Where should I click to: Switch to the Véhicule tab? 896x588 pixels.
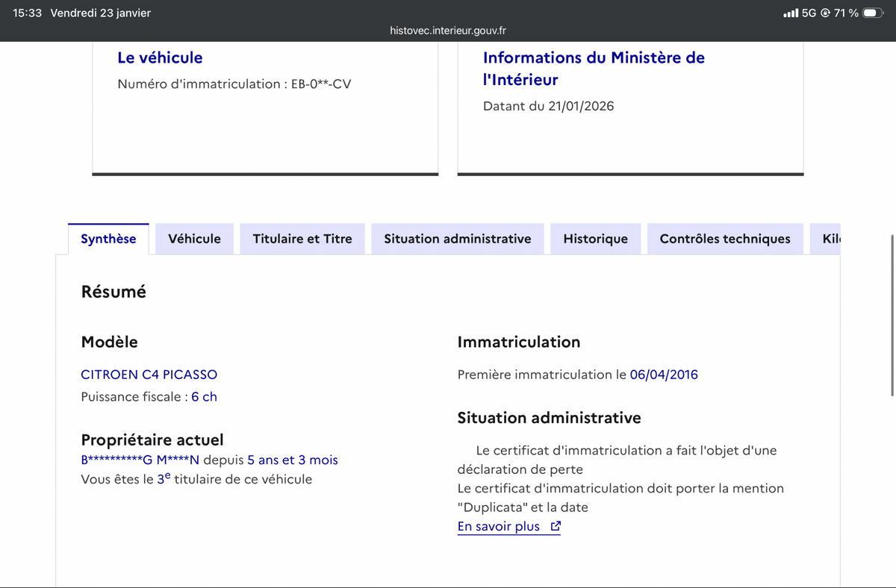(x=194, y=238)
